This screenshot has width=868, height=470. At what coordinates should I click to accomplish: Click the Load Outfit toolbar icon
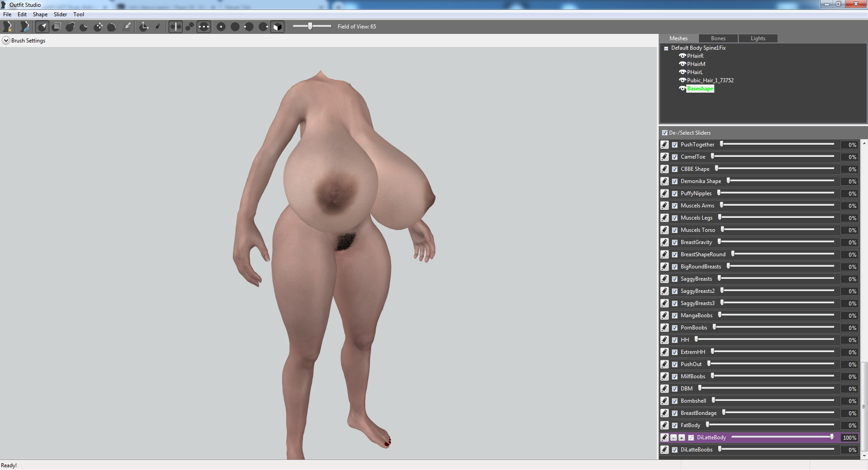point(25,27)
